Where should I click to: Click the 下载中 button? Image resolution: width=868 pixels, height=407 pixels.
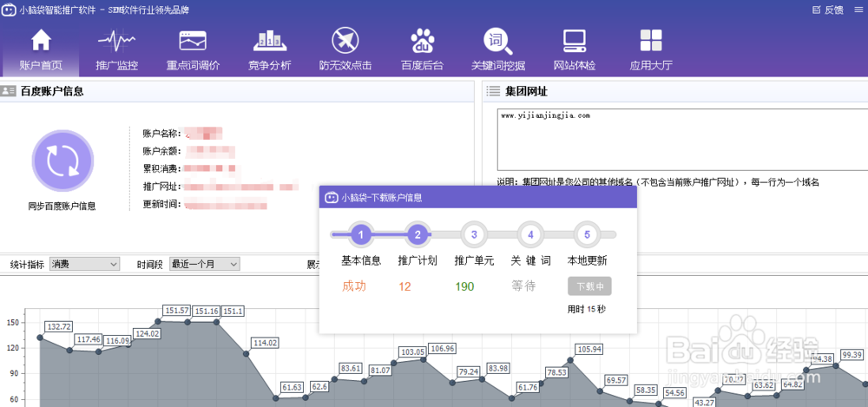point(589,286)
